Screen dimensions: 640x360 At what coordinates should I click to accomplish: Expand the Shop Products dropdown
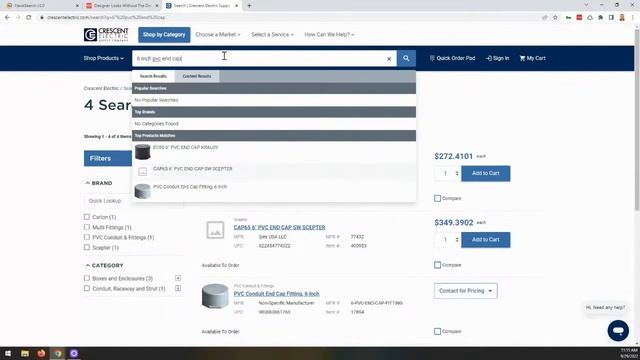pos(104,58)
